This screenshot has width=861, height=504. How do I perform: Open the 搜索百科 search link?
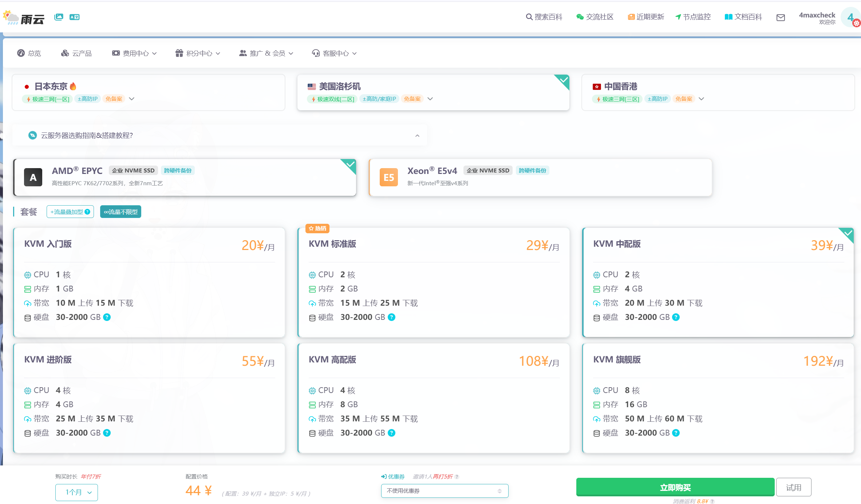click(x=544, y=17)
